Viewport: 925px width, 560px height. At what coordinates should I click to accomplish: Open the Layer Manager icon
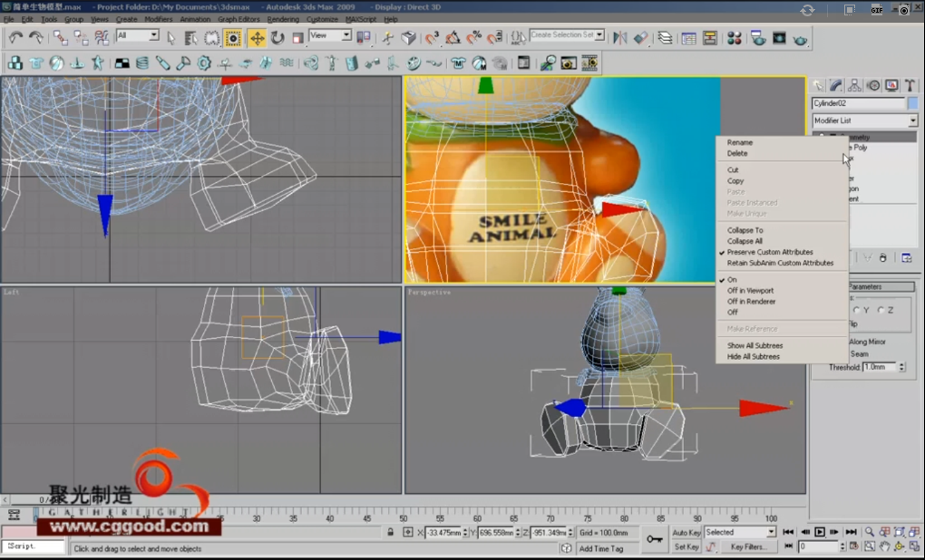tap(666, 38)
